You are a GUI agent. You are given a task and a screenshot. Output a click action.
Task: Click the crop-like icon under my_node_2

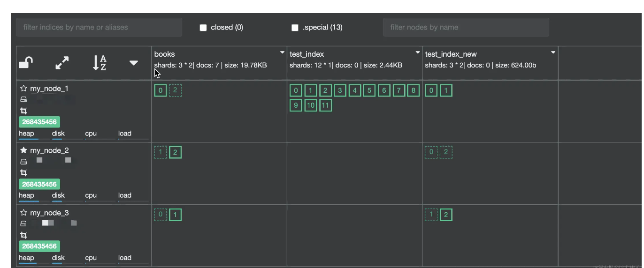tap(23, 173)
